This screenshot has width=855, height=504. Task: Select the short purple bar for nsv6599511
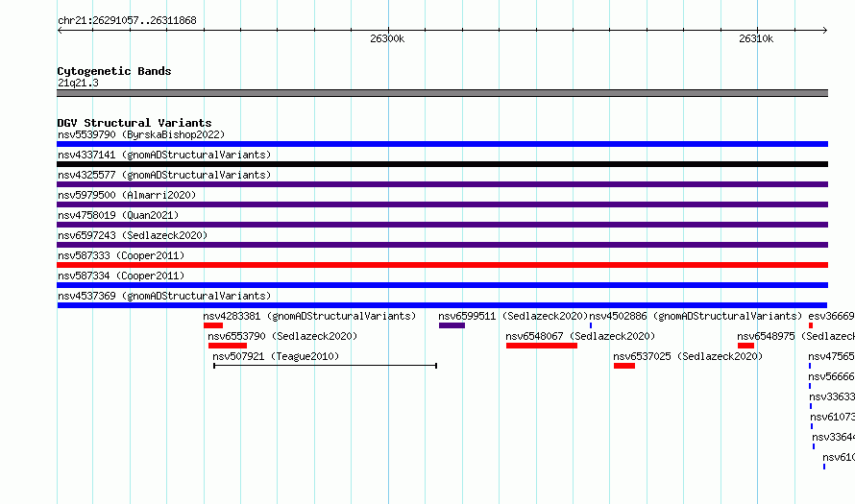[452, 325]
